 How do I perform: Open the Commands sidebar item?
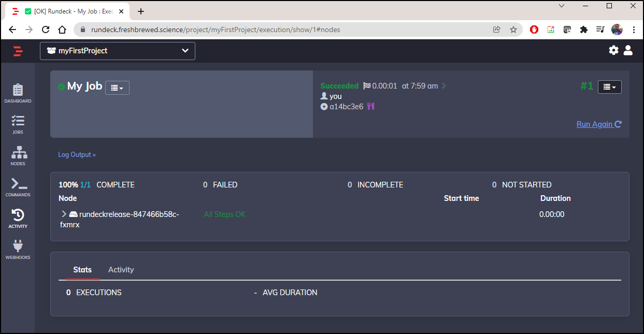point(18,187)
